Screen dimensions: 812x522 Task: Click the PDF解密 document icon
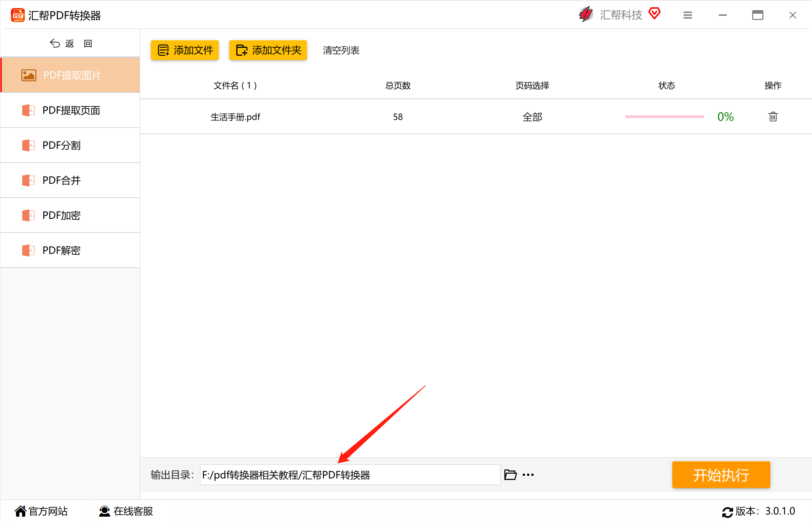(28, 250)
